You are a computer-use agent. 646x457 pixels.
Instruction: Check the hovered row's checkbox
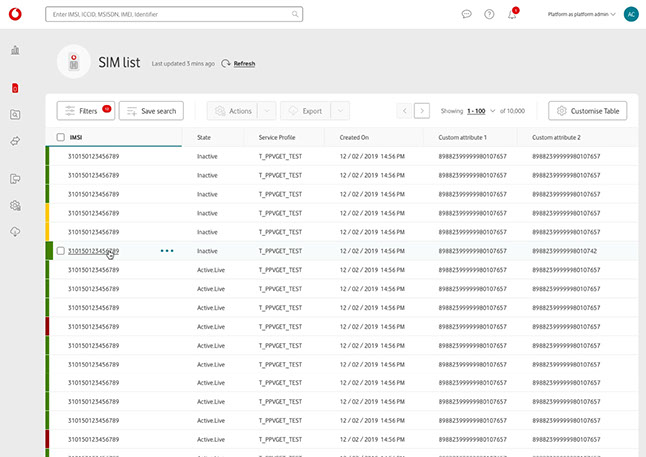point(61,251)
